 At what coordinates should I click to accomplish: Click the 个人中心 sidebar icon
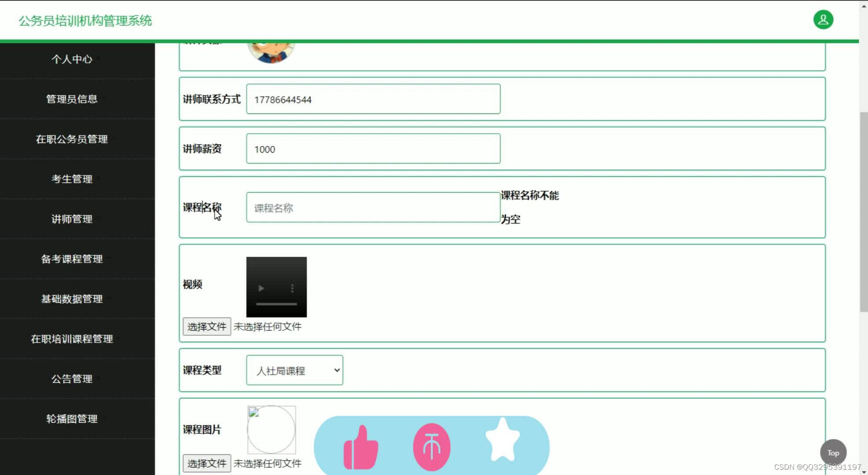pos(71,58)
